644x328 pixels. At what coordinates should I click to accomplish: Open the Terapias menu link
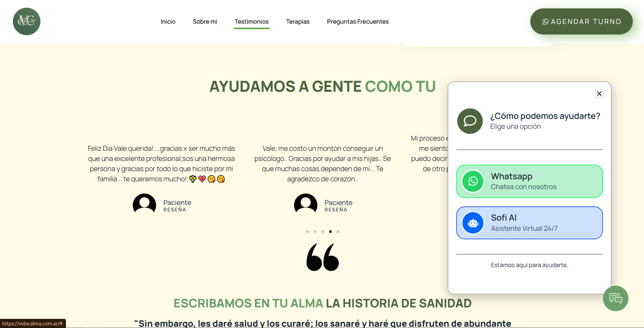(x=297, y=22)
